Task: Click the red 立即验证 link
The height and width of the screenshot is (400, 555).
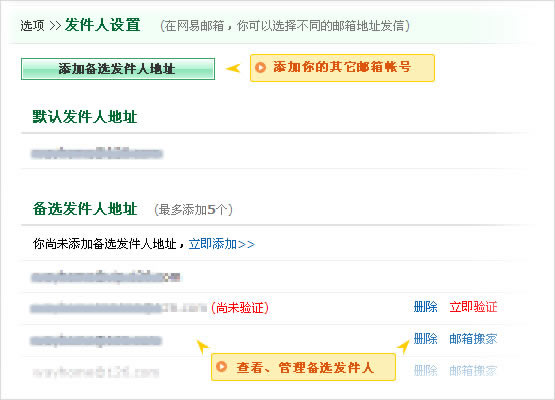Action: [x=473, y=307]
